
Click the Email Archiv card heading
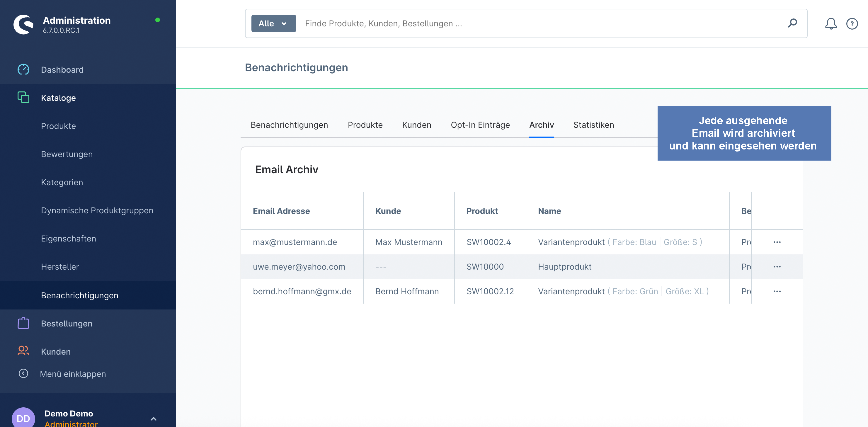[x=286, y=169]
